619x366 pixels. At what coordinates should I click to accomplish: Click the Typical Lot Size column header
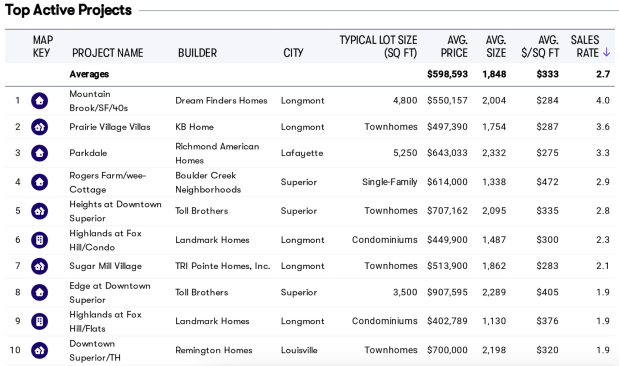(378, 46)
